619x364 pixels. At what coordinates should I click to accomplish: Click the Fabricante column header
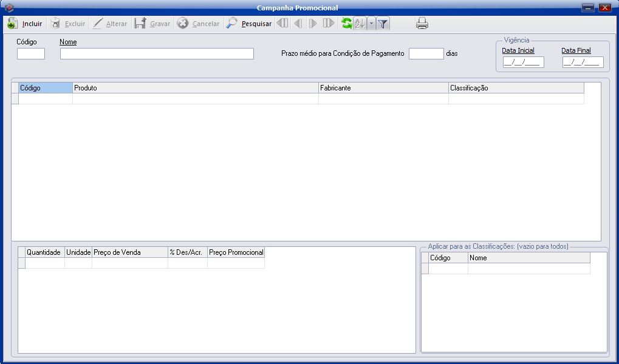(x=383, y=88)
